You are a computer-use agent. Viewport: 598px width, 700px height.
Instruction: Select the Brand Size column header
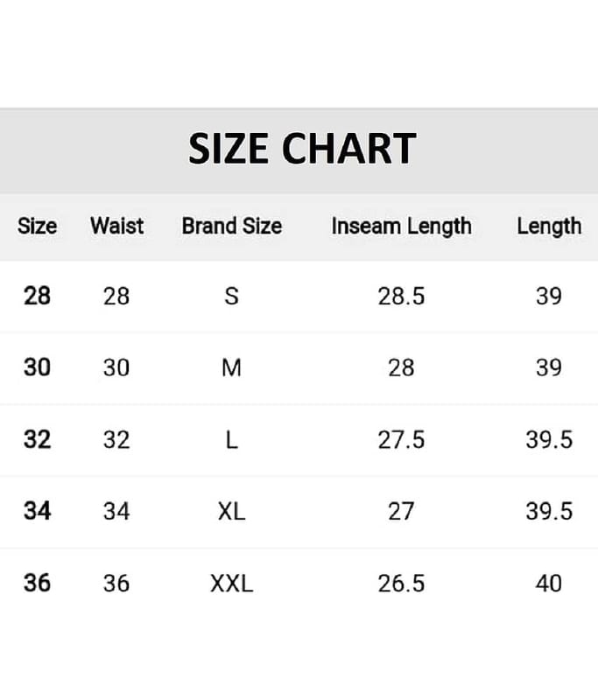[x=231, y=226]
